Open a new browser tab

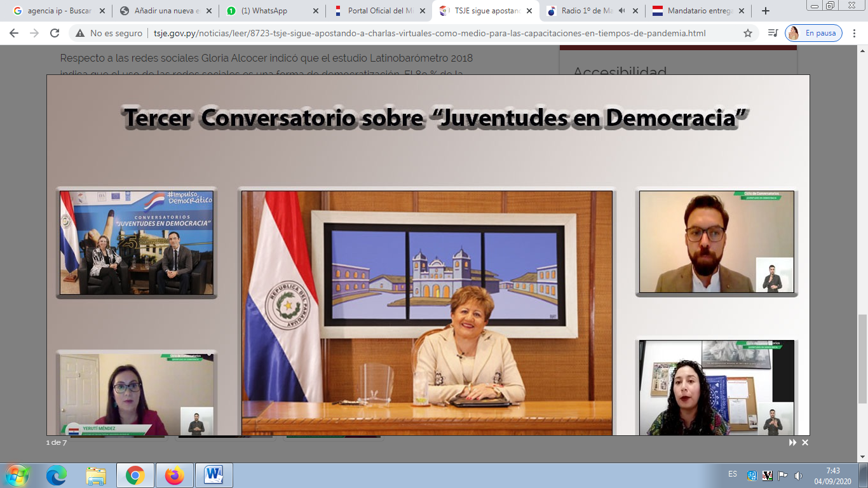pos(766,11)
